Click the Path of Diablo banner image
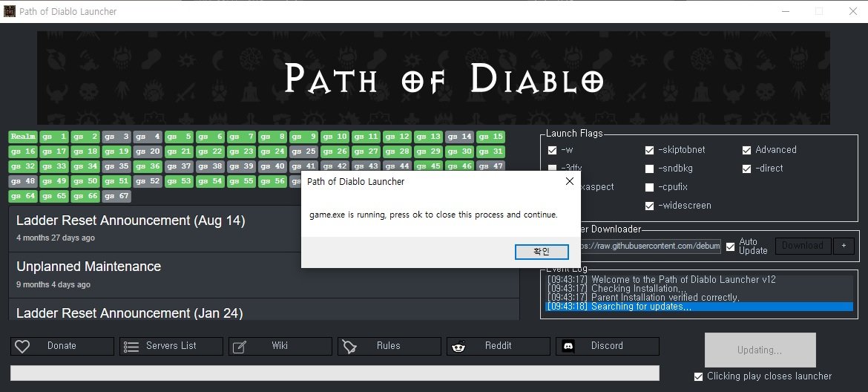This screenshot has height=392, width=868. 433,78
